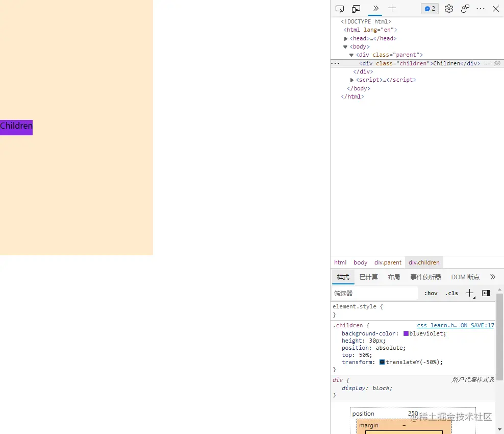Toggle device emulation toolbar icon
This screenshot has width=504, height=434.
click(x=356, y=9)
